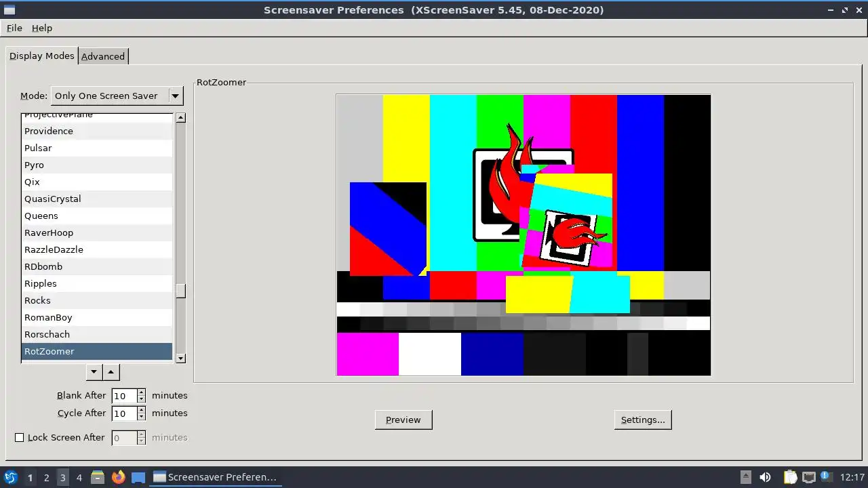
Task: Select RazzleDazzle in the screensaver list
Action: (97, 249)
